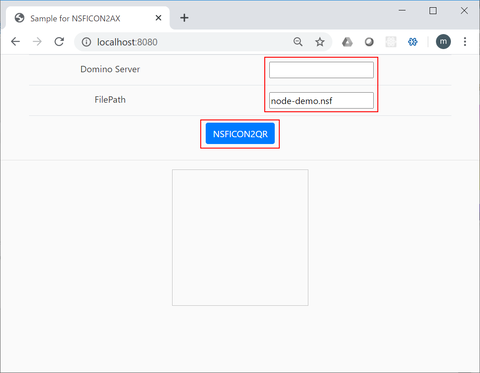This screenshot has width=480, height=373.
Task: Click the round gray extension icon
Action: pyautogui.click(x=369, y=42)
